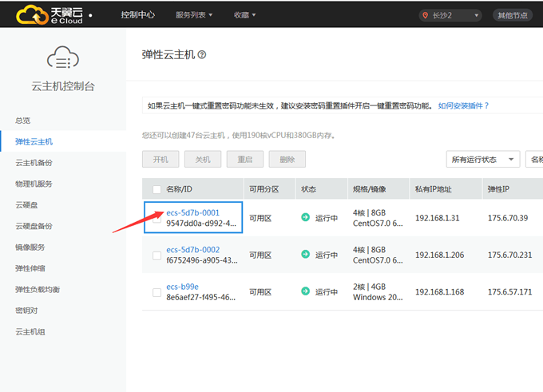543x392 pixels.
Task: Open the ecs-b99e instance link
Action: coord(183,287)
